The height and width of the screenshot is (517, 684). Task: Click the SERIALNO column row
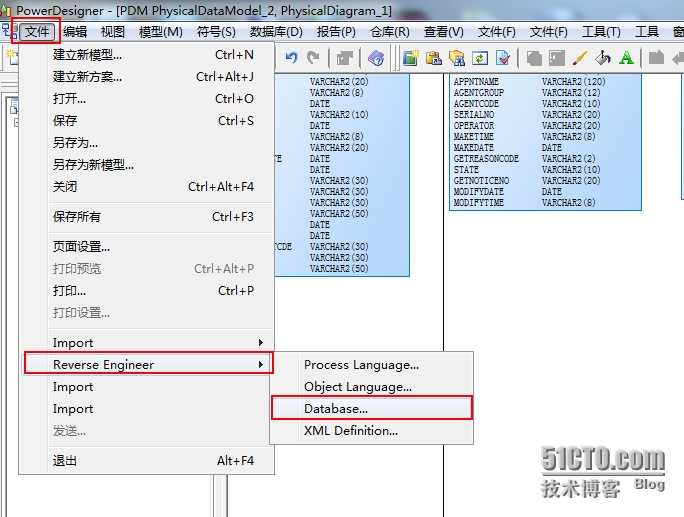point(545,114)
